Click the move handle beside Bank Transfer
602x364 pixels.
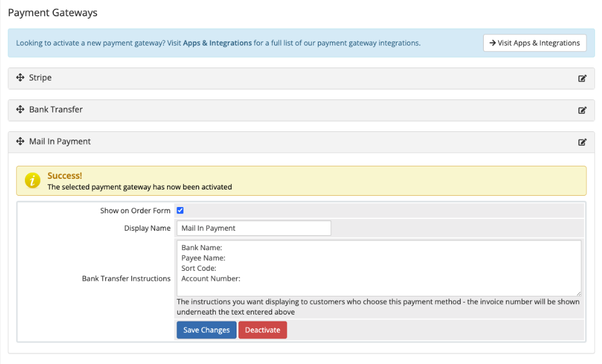tap(21, 109)
